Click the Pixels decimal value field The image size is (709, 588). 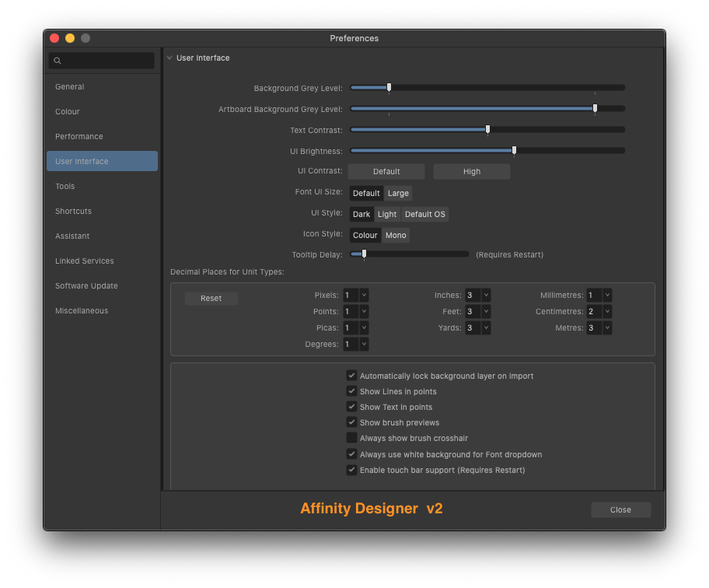pyautogui.click(x=351, y=295)
